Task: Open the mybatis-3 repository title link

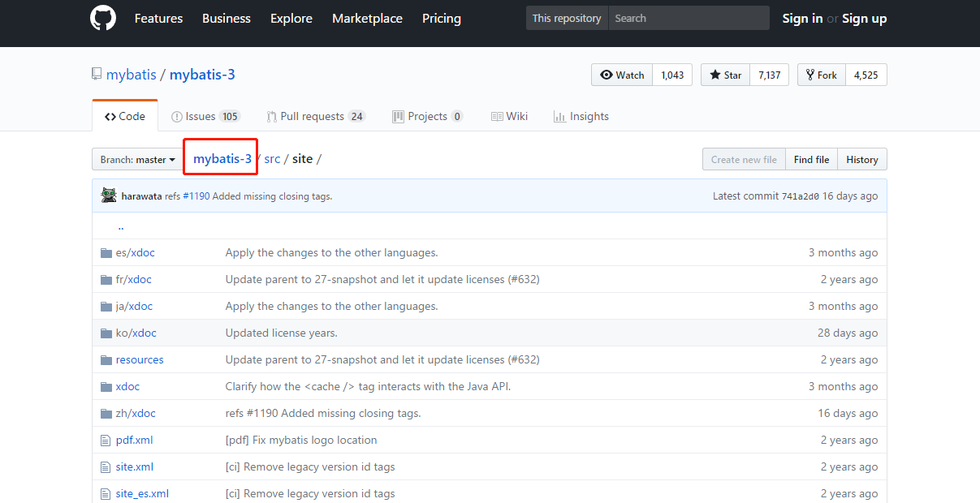Action: click(202, 75)
